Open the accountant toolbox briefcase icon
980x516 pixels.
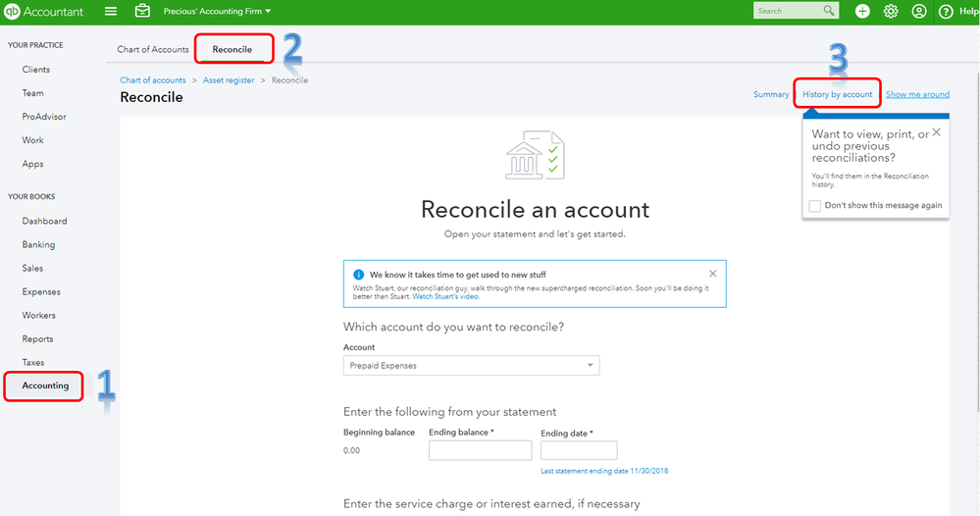coord(142,11)
